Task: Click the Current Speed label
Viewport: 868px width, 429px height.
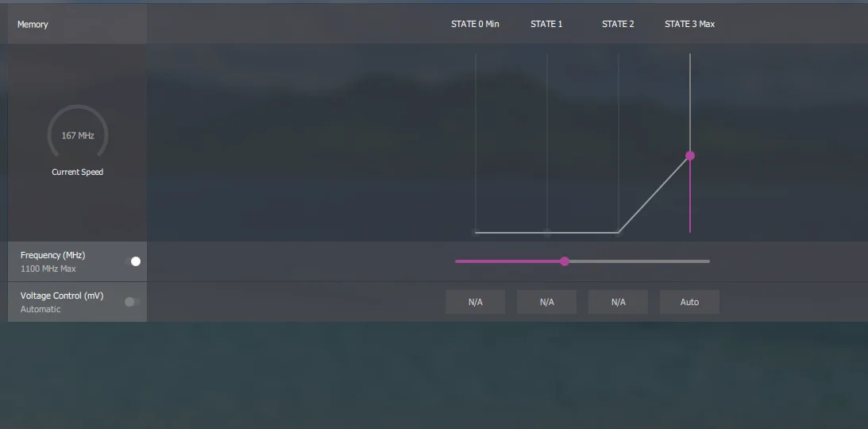Action: tap(78, 172)
